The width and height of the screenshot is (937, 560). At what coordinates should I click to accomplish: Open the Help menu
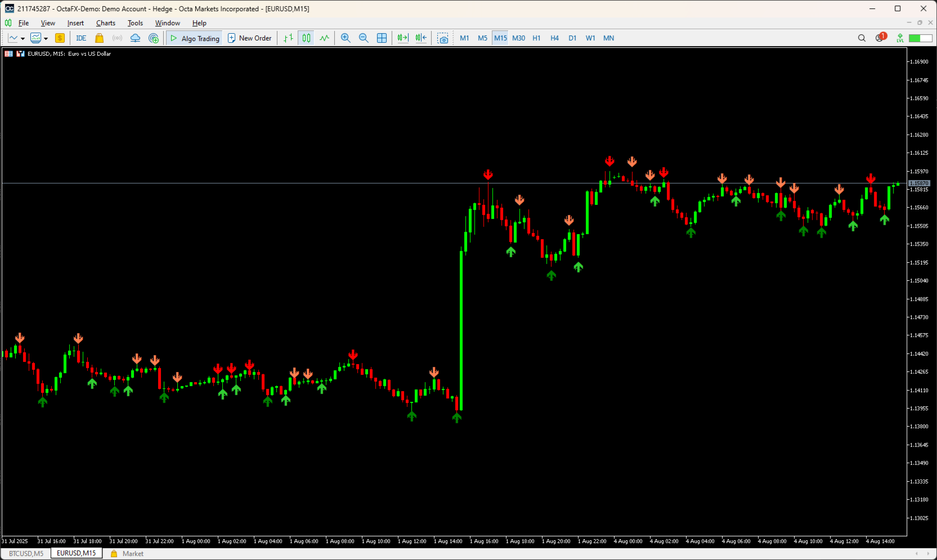coord(199,23)
